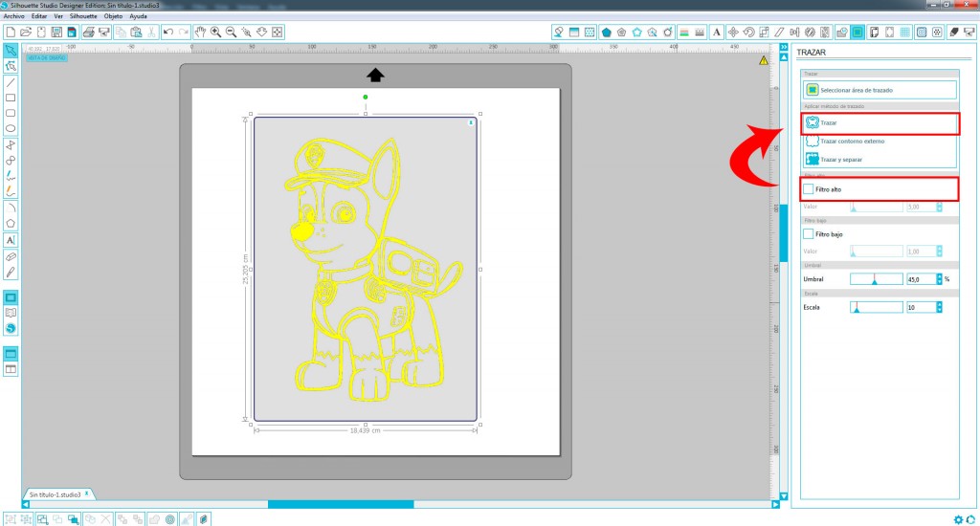Select the Rounded Rectangle tool
This screenshot has width=980, height=526.
(11, 113)
